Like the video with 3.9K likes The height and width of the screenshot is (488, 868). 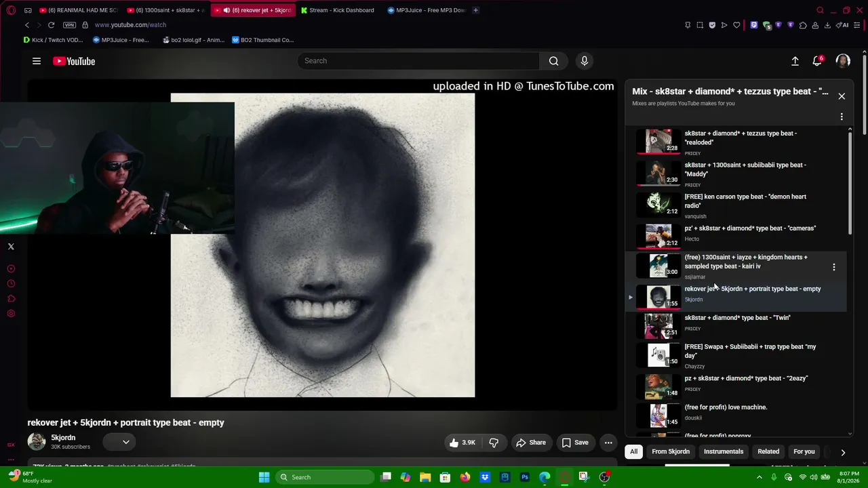pyautogui.click(x=462, y=443)
